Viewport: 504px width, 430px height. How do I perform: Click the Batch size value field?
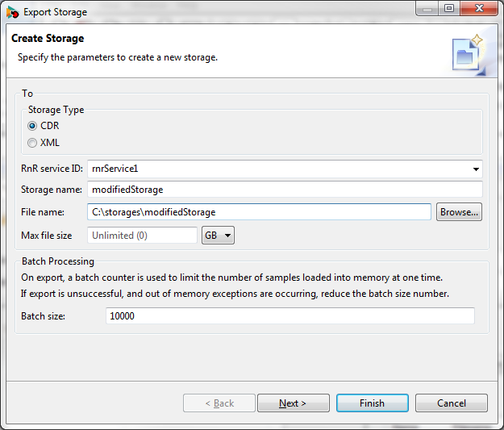[290, 315]
